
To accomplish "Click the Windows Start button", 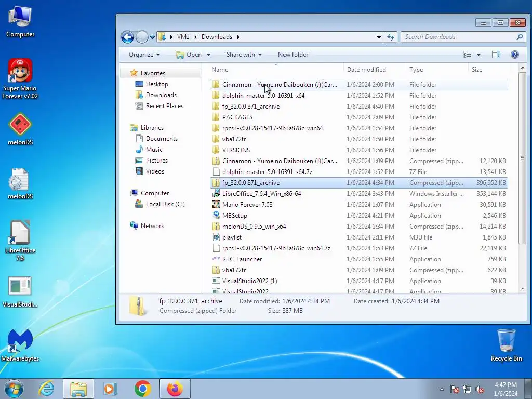I will point(14,389).
